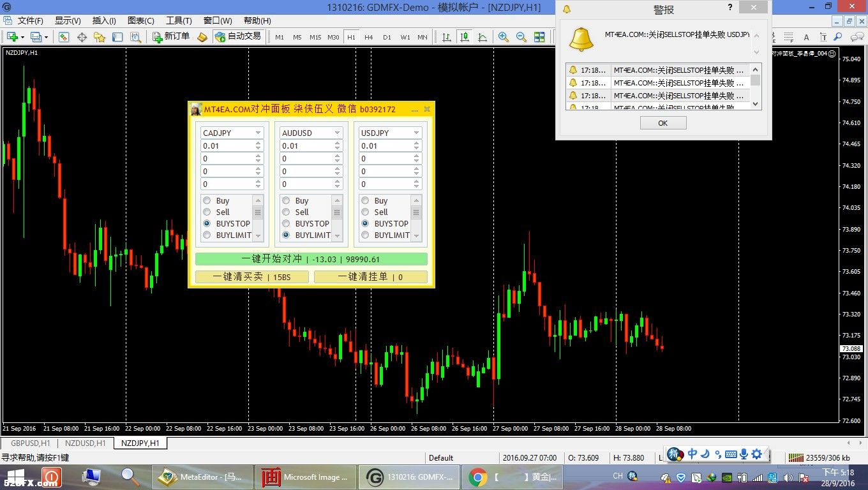
Task: Switch to GBPUSD,H1 chart tab
Action: (x=30, y=443)
